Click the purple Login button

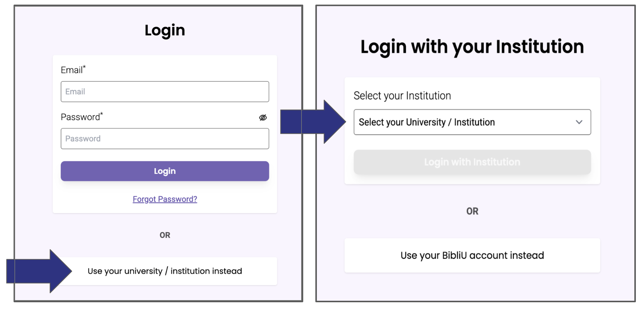(165, 171)
